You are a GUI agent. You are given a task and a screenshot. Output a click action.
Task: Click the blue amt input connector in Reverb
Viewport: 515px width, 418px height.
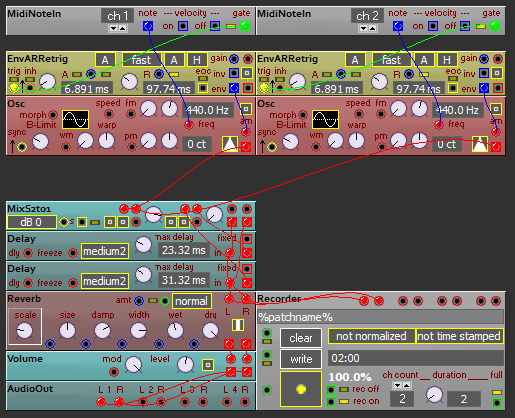[x=139, y=301]
